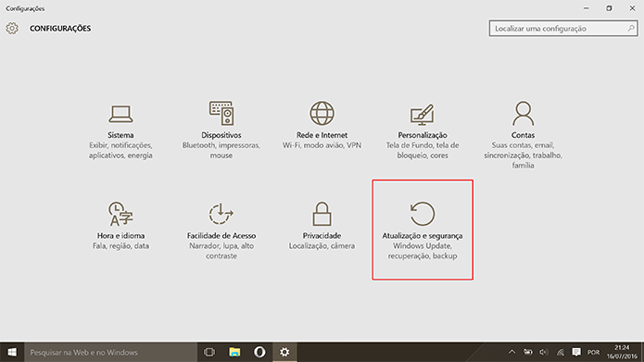Open the Contas person icon
This screenshot has height=362, width=644.
point(523,113)
